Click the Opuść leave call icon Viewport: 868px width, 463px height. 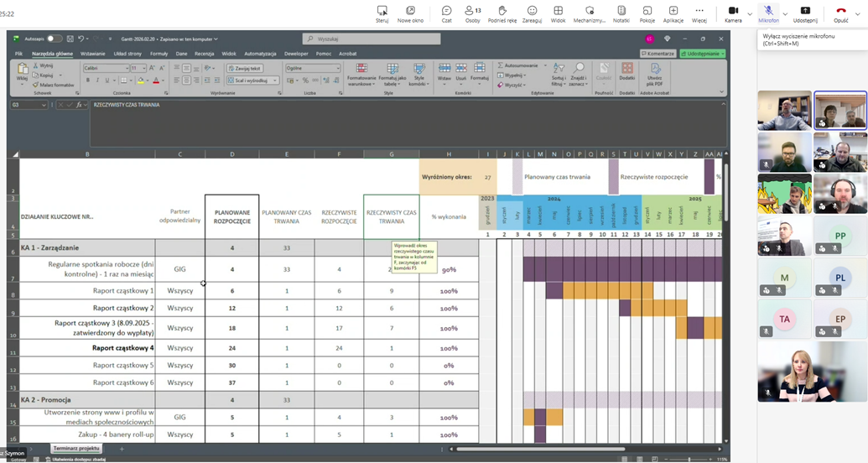point(841,13)
